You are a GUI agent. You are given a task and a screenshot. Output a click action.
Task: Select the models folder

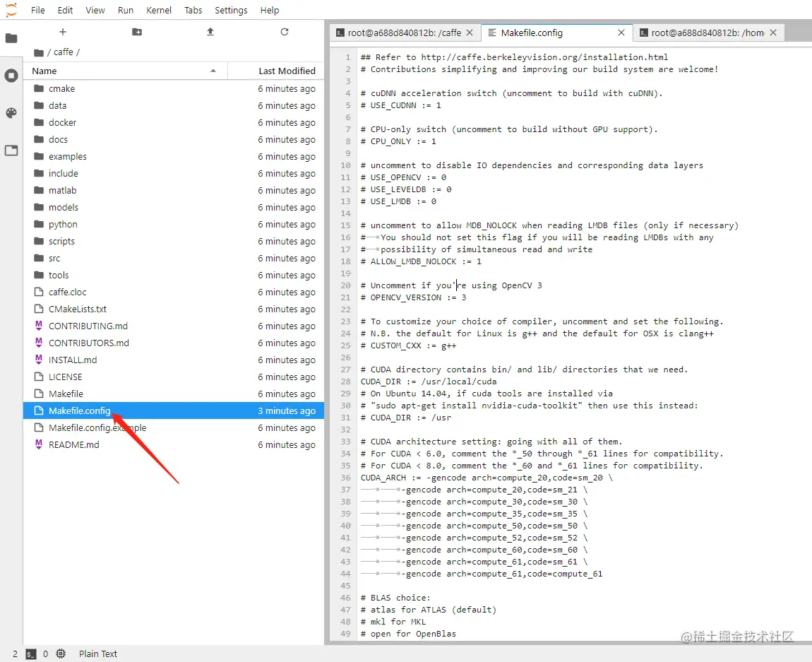(x=174, y=207)
